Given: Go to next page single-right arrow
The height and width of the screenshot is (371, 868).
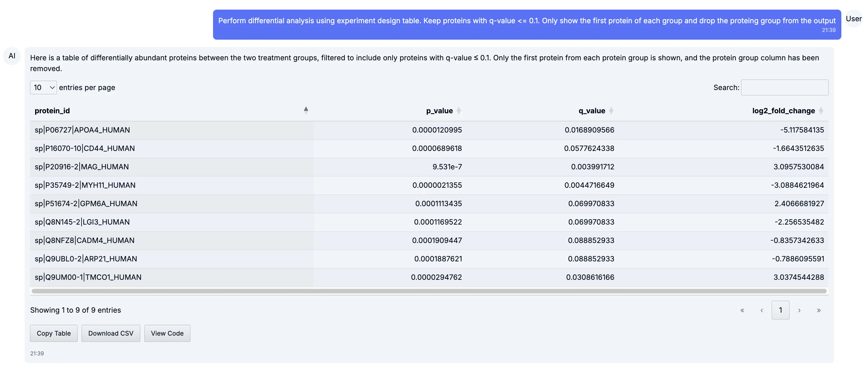Looking at the screenshot, I should 799,310.
